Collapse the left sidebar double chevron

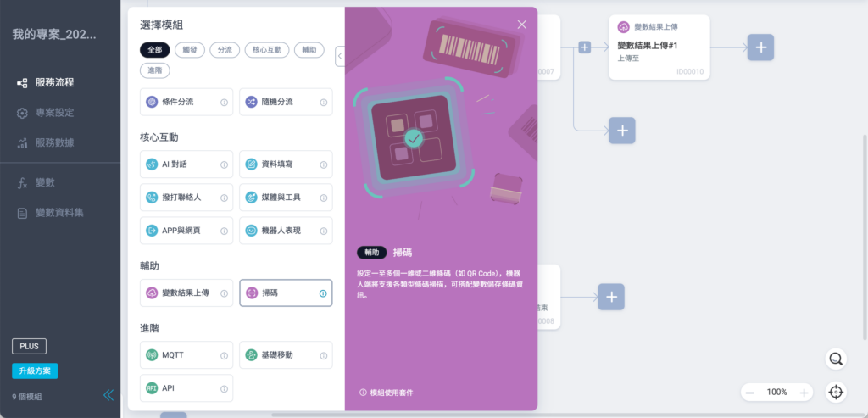click(108, 395)
